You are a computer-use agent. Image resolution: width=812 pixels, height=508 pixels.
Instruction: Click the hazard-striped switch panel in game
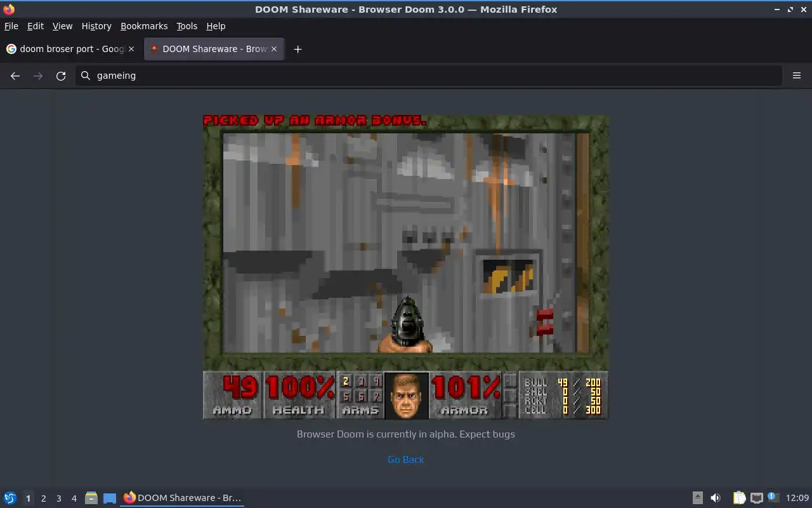(x=507, y=276)
